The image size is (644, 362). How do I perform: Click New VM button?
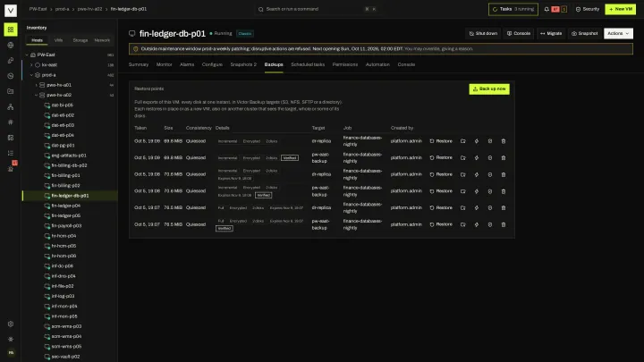click(x=620, y=9)
